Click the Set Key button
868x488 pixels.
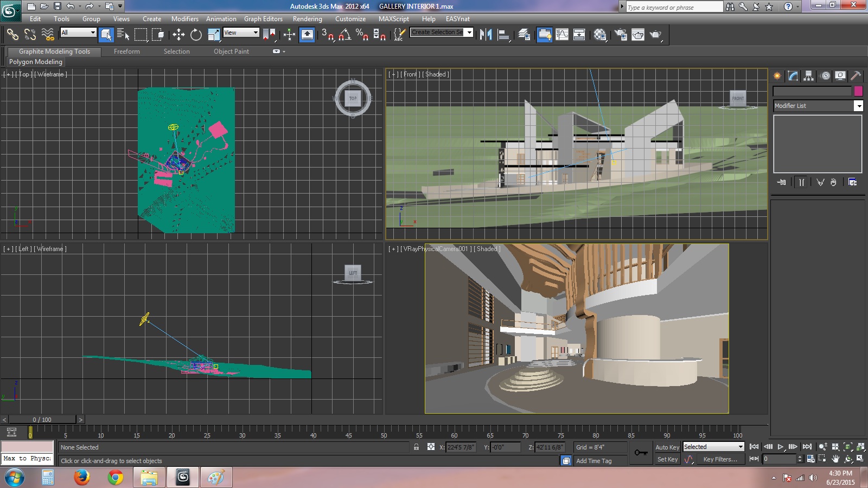[667, 459]
